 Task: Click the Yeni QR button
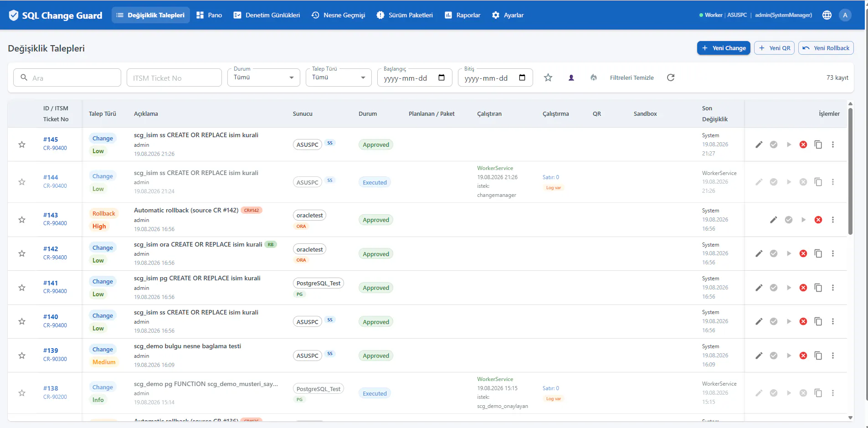(775, 48)
